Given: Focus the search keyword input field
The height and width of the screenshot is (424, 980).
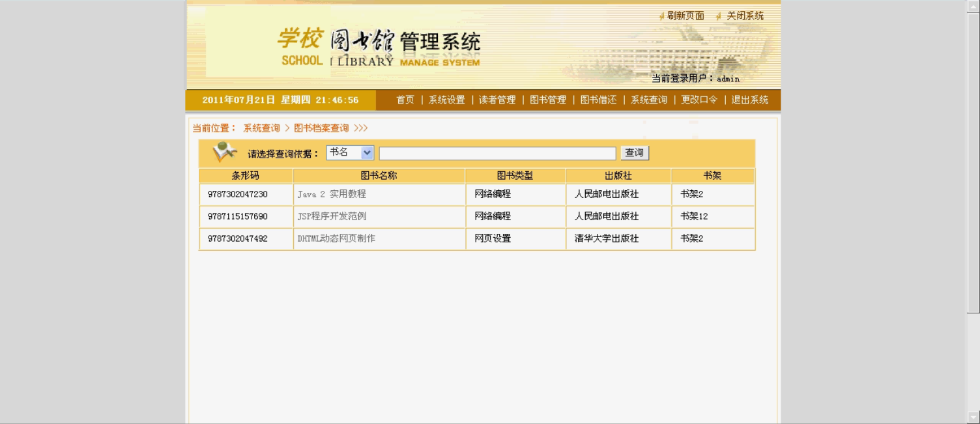Looking at the screenshot, I should 497,153.
